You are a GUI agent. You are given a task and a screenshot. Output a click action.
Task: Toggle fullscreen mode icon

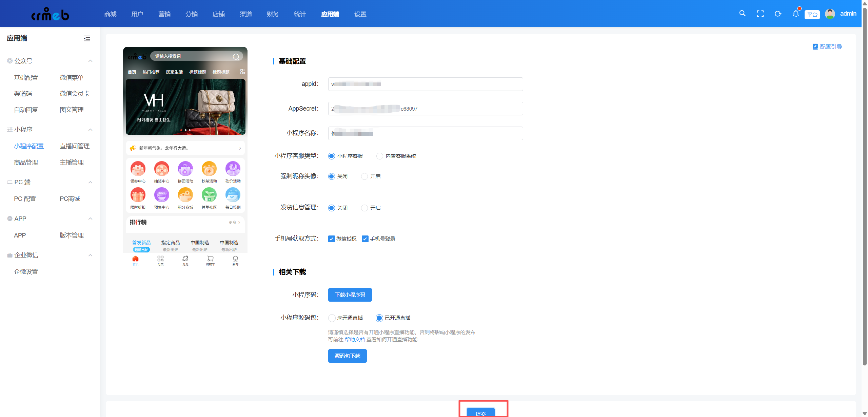click(760, 14)
